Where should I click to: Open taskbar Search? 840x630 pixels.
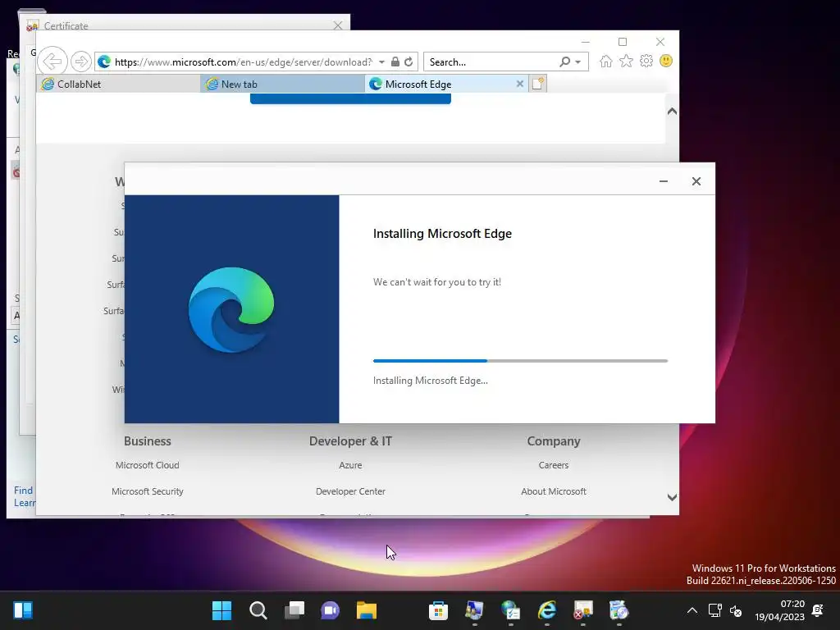click(x=258, y=610)
